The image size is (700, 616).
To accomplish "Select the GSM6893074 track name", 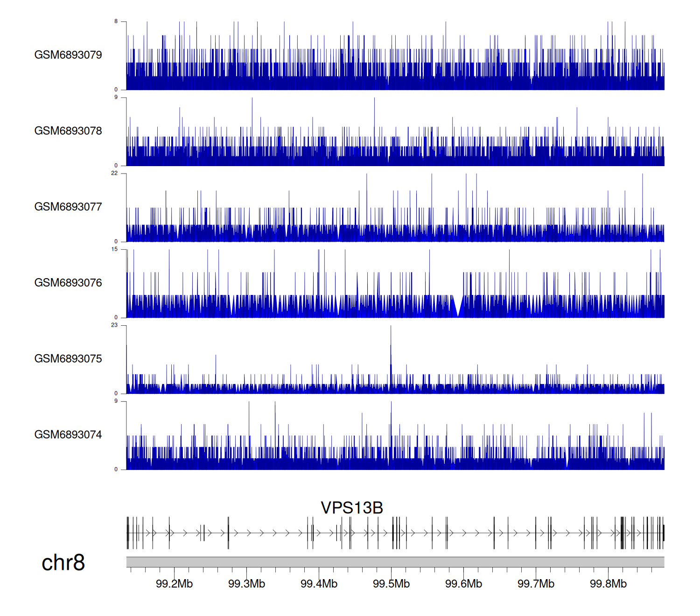I will [68, 435].
